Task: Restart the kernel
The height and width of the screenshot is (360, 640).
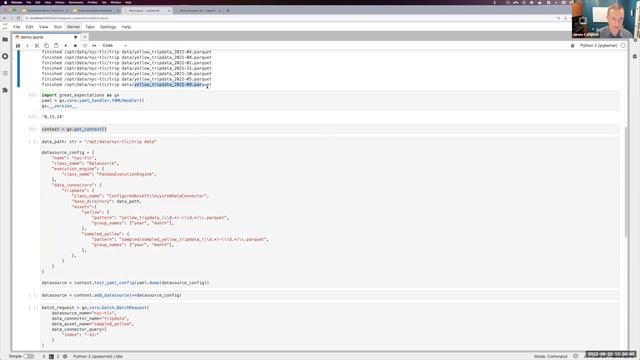Action: 85,46
